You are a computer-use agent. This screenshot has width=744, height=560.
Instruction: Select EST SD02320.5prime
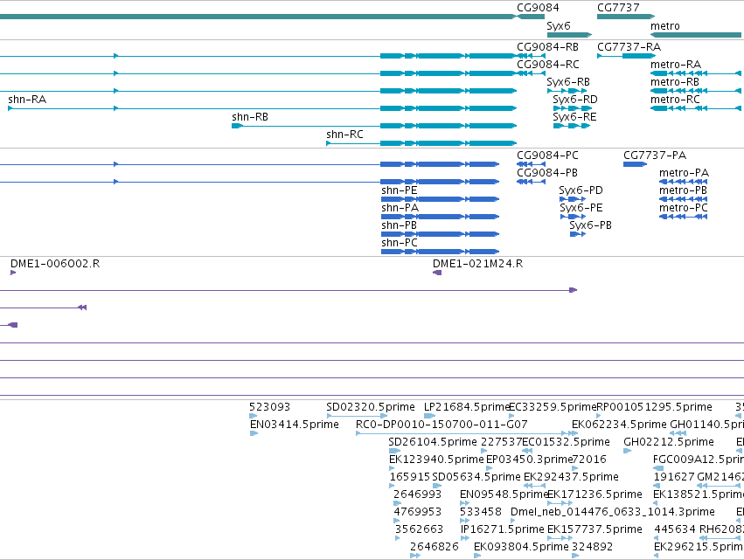(357, 416)
